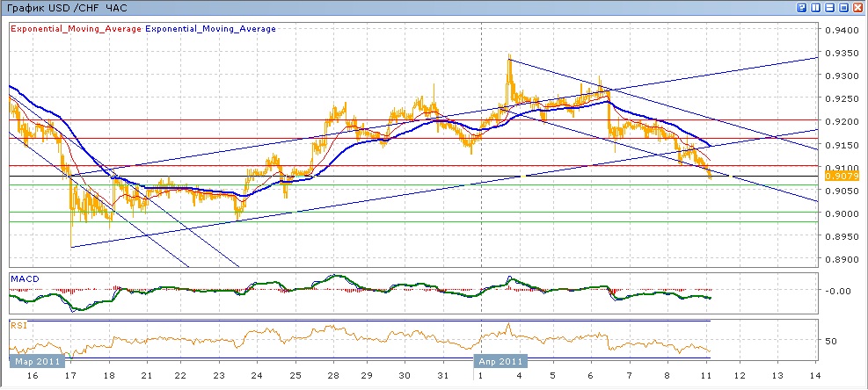Screen dimensions: 868x390
Task: Click the chart title График USD/CHF ЧАС
Action: click(x=66, y=7)
